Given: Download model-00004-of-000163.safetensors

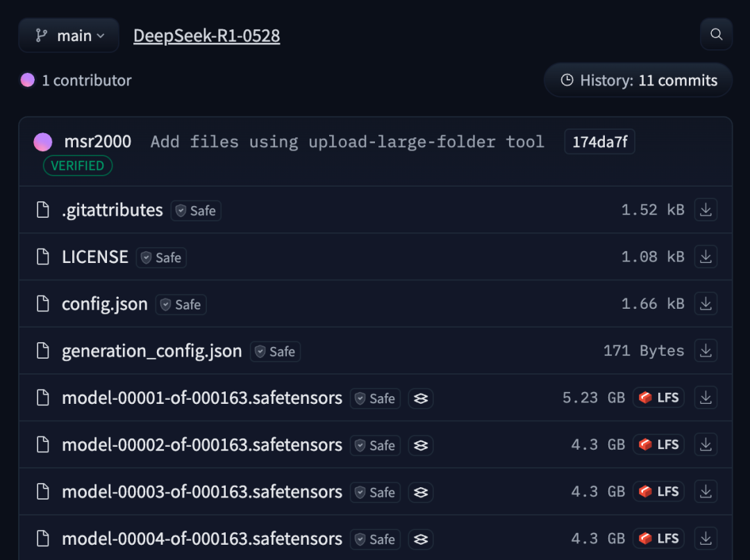Looking at the screenshot, I should tap(706, 538).
